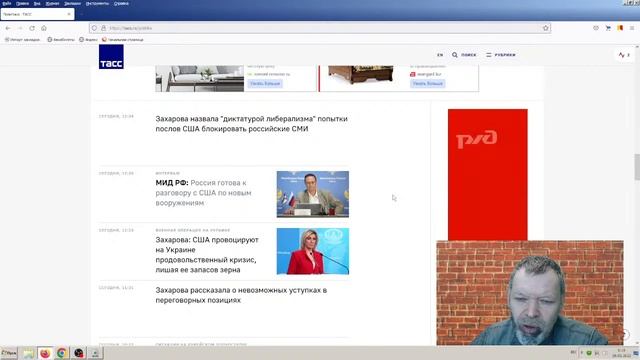Image resolution: width=640 pixels, height=360 pixels.
Task: Open Захарова article on Ukraine food crisis
Action: pyautogui.click(x=207, y=255)
